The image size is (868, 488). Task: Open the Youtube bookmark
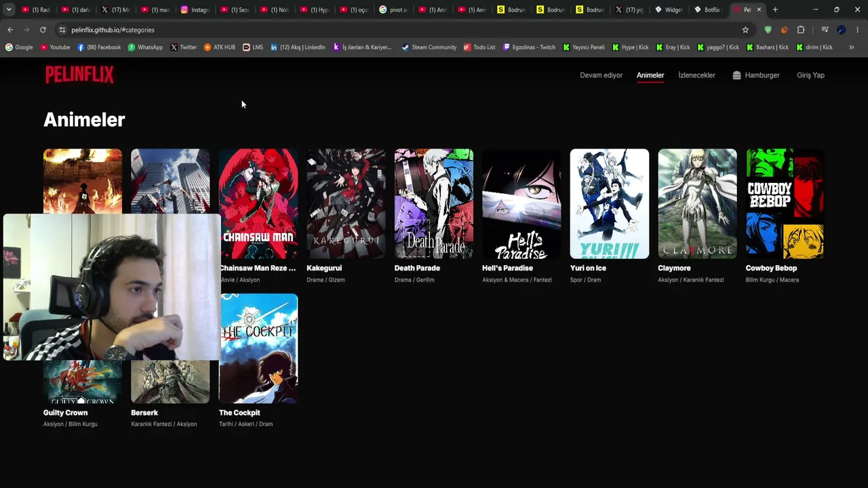click(x=55, y=47)
